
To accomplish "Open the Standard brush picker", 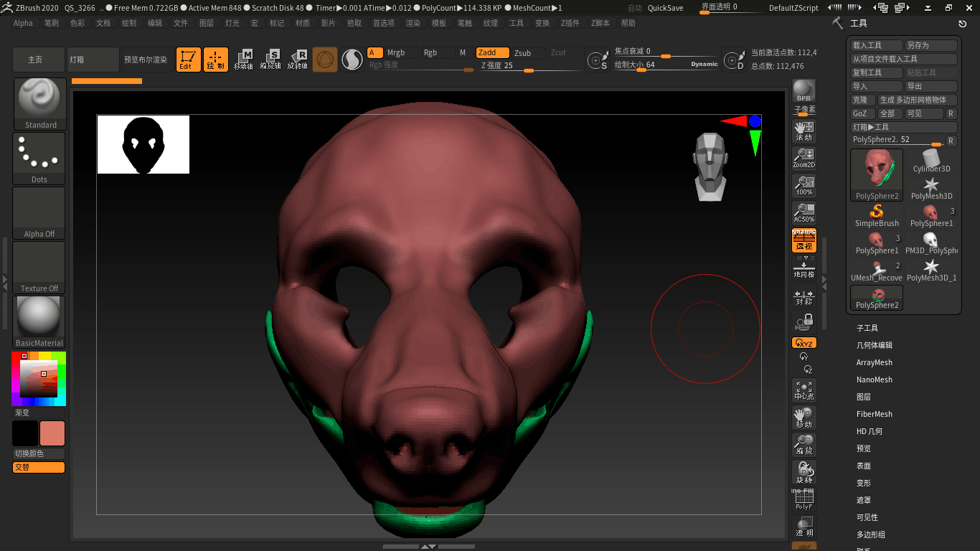I will (39, 103).
